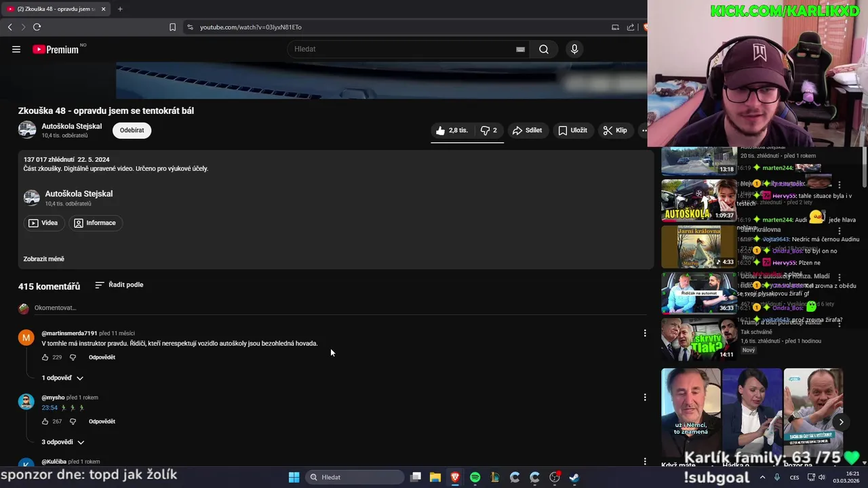Open more options for martinsmerda7191 comment
The image size is (868, 488).
(x=645, y=333)
